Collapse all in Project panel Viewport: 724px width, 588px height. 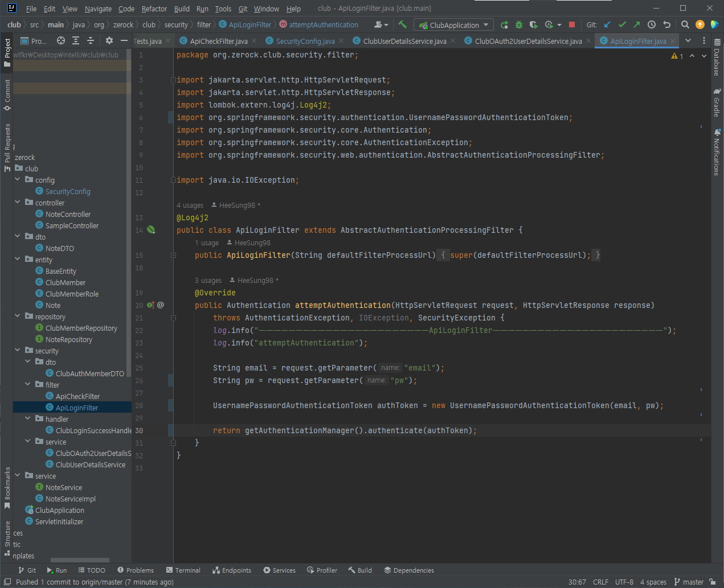point(91,40)
